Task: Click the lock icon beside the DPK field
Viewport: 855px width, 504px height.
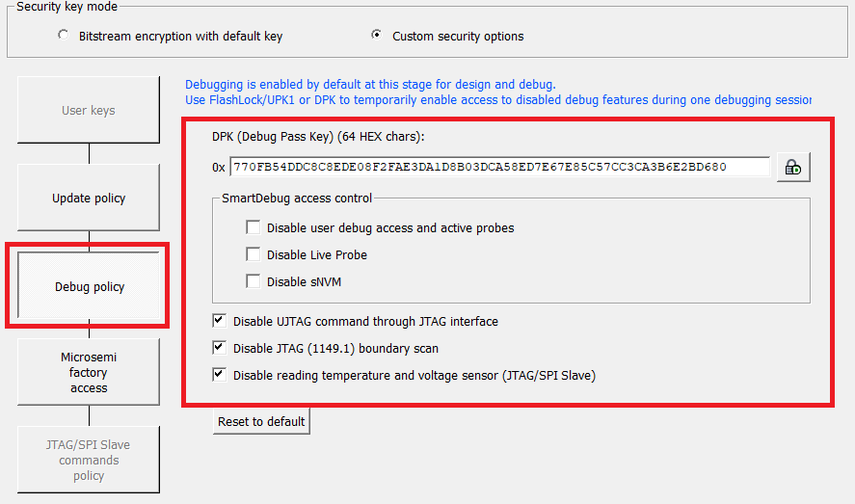Action: [793, 168]
